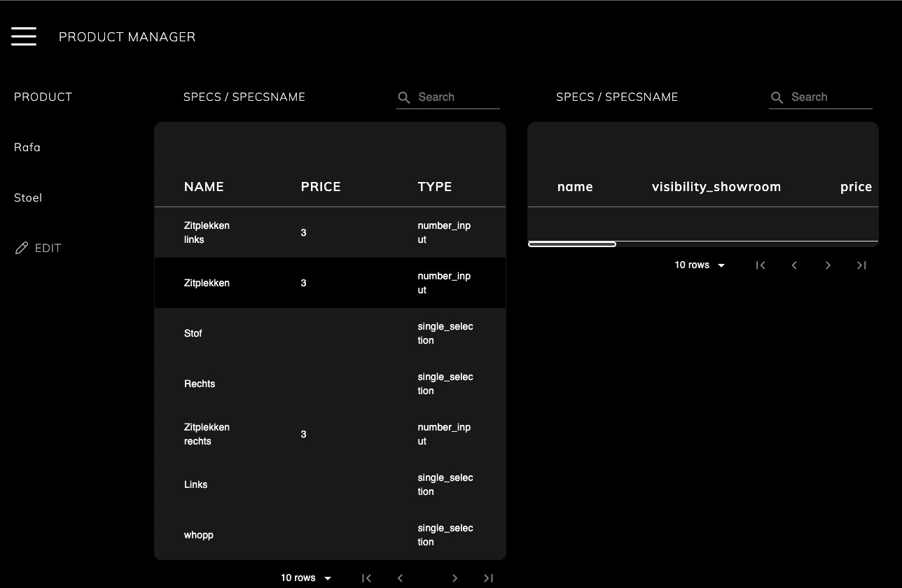Viewport: 902px width, 588px height.
Task: Open the right table 10 rows dropdown
Action: (700, 265)
